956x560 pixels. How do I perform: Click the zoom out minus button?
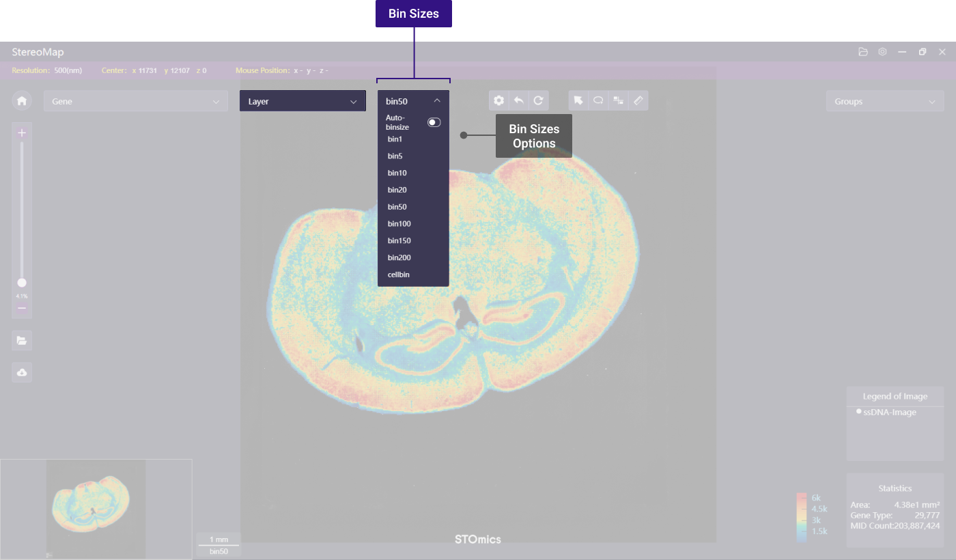(x=22, y=309)
